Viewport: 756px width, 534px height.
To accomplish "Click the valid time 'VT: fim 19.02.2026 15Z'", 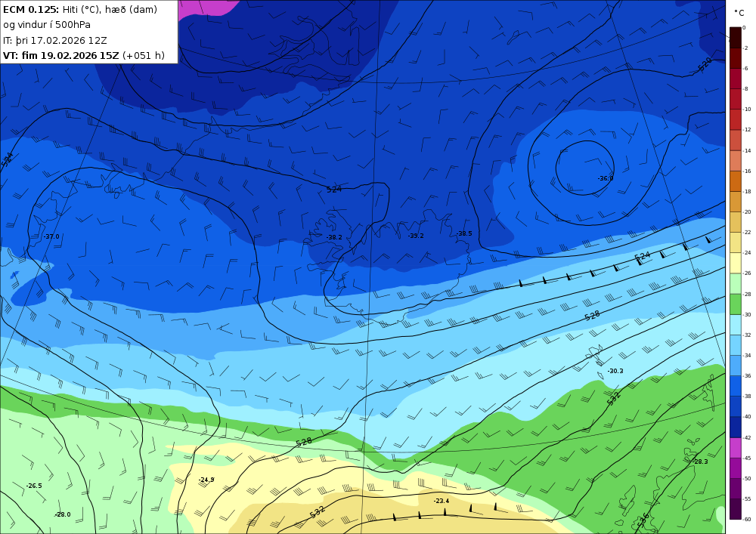I will (60, 55).
